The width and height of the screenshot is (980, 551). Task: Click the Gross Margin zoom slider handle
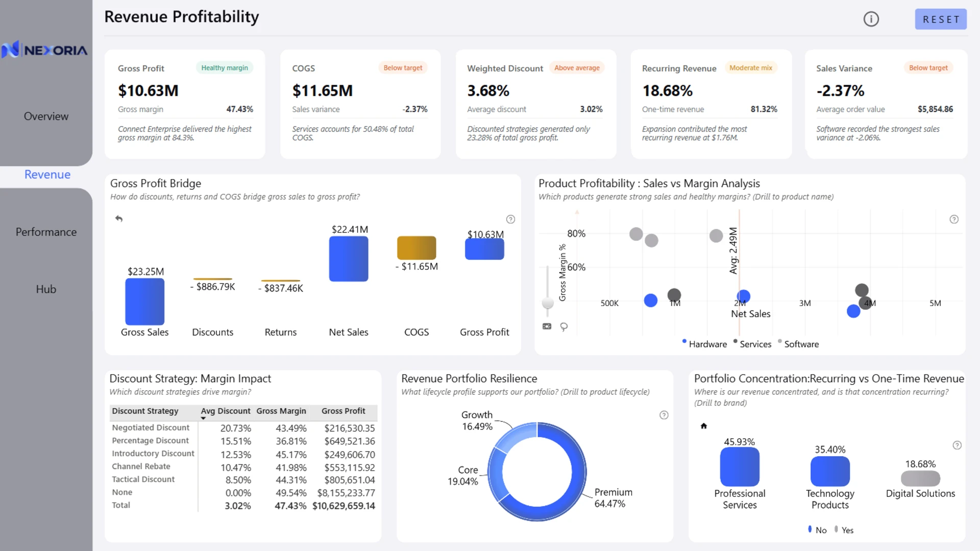pos(548,303)
